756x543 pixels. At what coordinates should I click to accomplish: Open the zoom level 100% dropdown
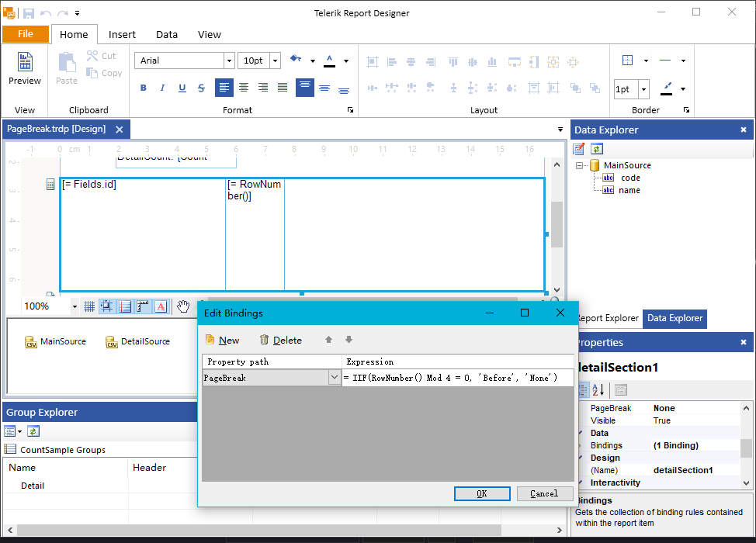pos(75,306)
